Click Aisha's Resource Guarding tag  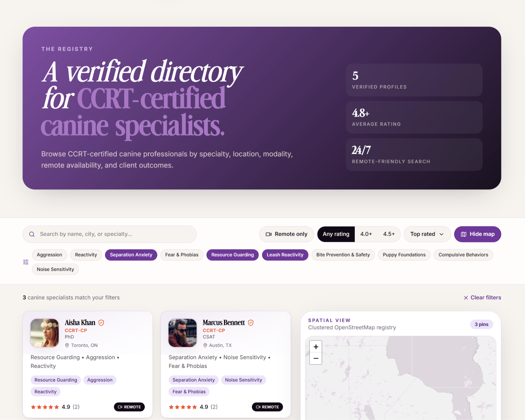pyautogui.click(x=56, y=380)
